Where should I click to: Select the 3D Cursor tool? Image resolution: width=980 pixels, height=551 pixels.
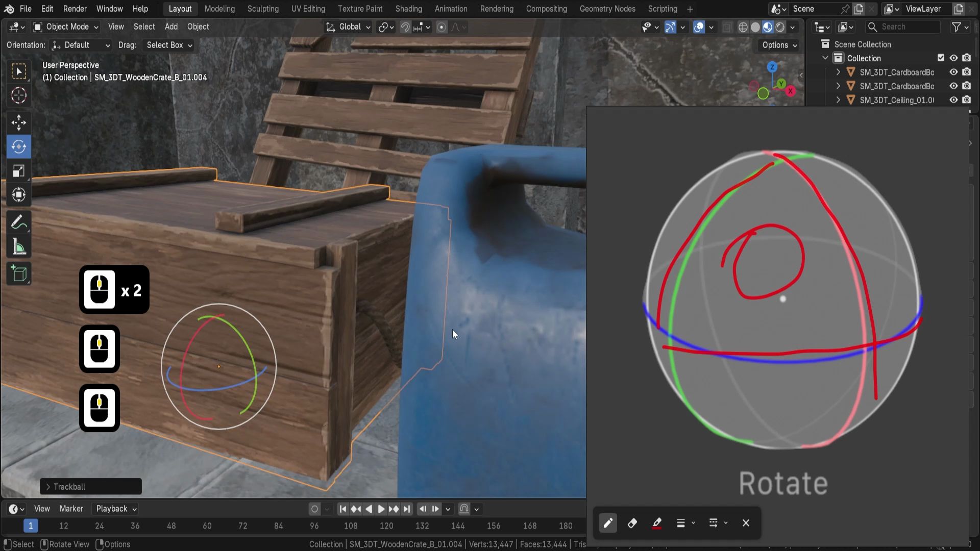tap(19, 95)
